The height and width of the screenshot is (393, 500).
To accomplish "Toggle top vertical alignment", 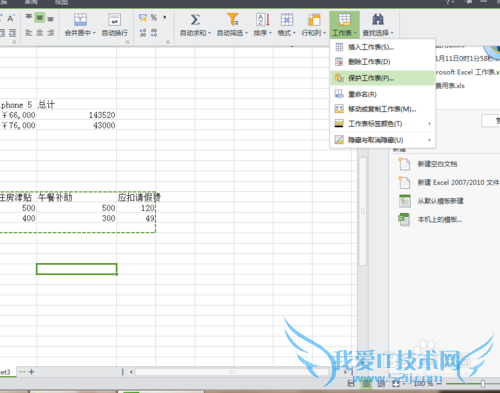I will [29, 17].
